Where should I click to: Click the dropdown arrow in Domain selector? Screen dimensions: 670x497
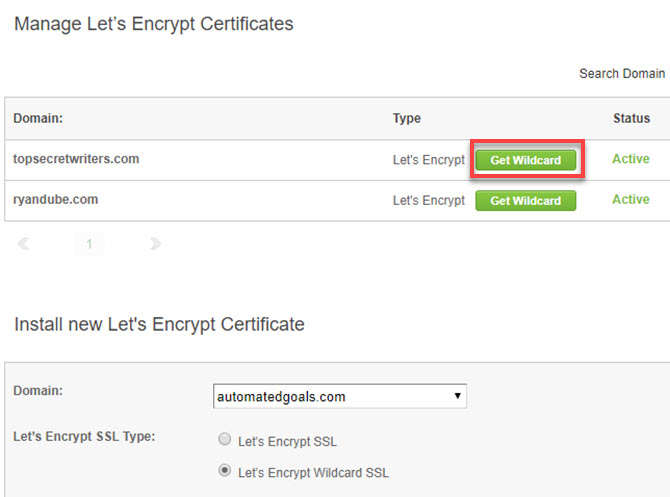click(457, 396)
